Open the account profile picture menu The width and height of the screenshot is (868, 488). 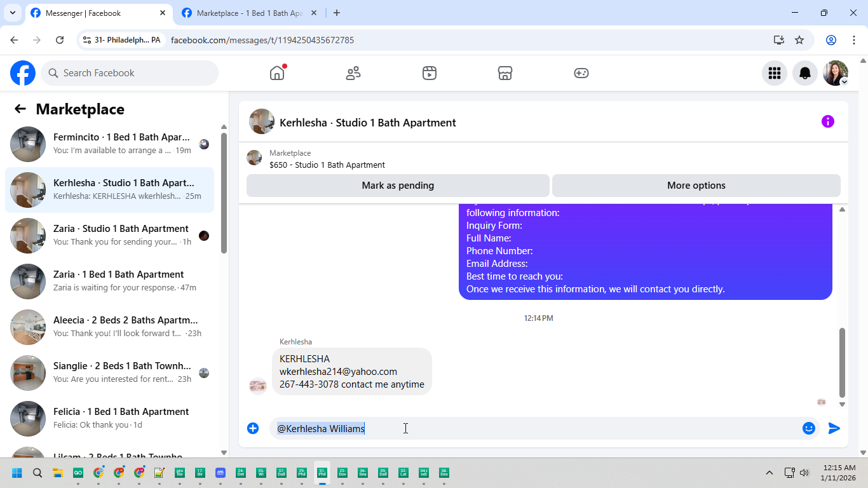coord(836,73)
